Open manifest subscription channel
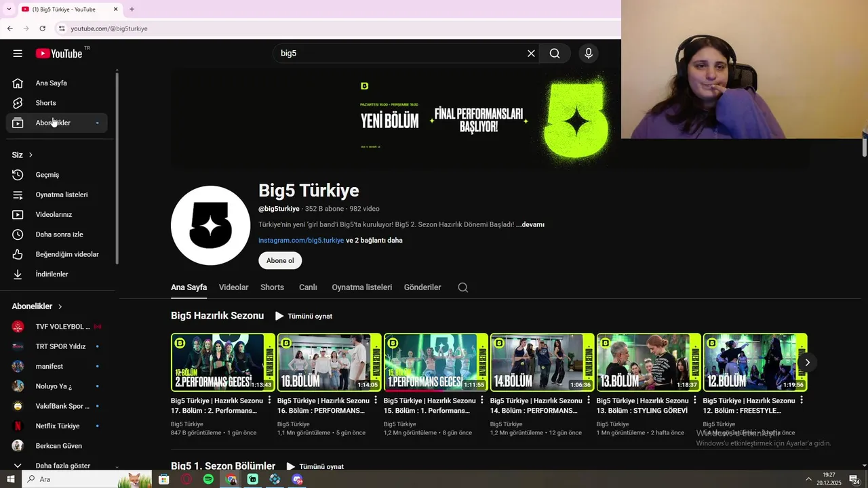This screenshot has width=868, height=488. [x=57, y=367]
